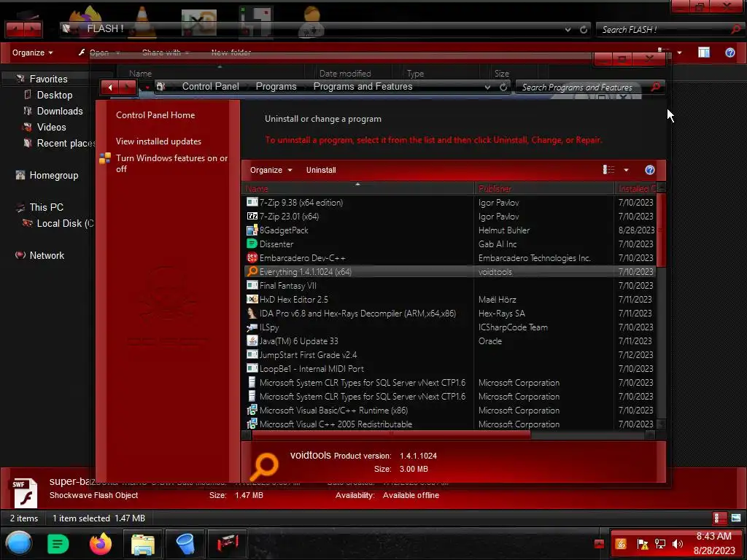Click the Everything magnifier icon in list

pos(252,271)
